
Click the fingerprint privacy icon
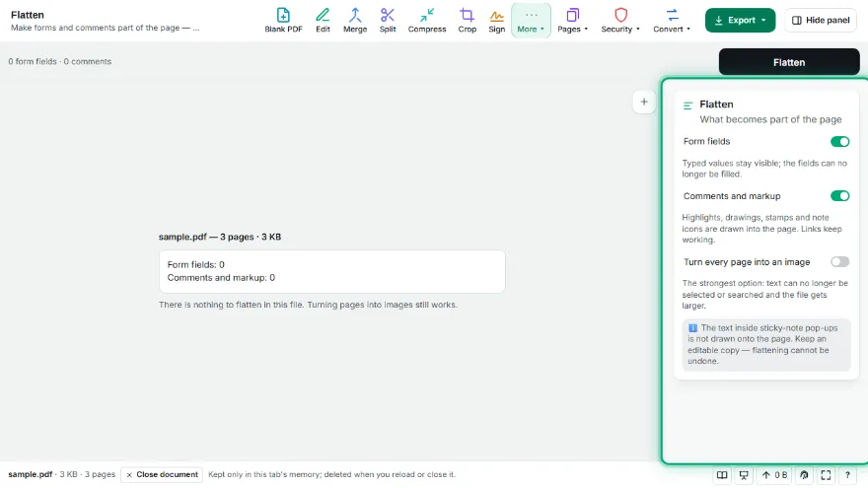pyautogui.click(x=804, y=475)
